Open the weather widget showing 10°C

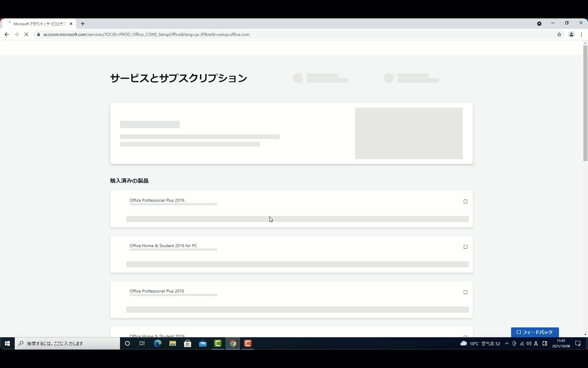480,343
